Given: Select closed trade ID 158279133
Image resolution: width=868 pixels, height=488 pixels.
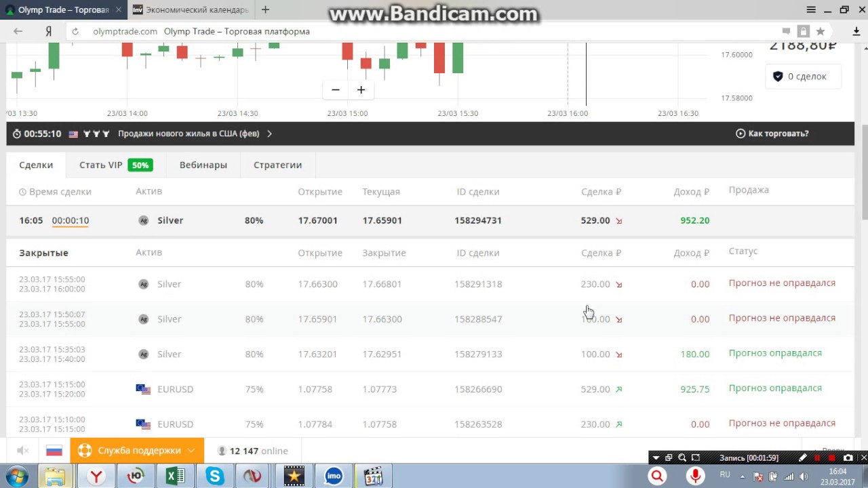Looking at the screenshot, I should click(x=478, y=354).
